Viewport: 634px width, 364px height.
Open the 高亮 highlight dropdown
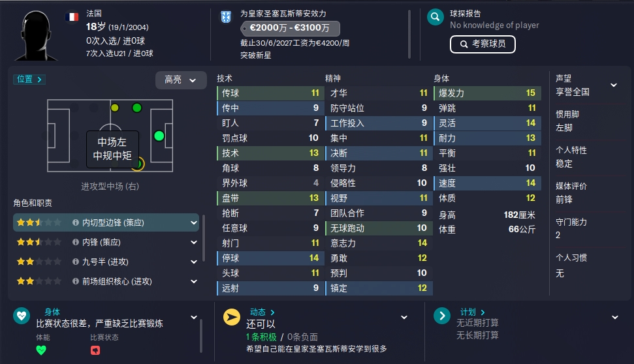[x=181, y=80]
